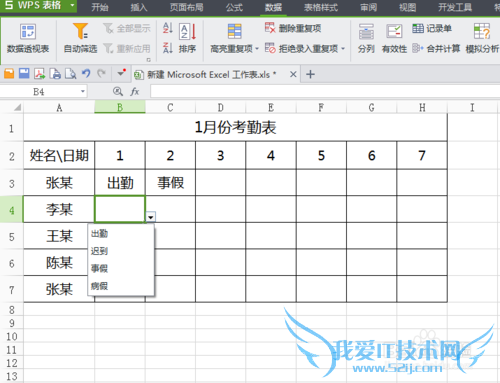Sort ascending with the A-Z icon
This screenshot has width=500, height=383.
(x=168, y=28)
